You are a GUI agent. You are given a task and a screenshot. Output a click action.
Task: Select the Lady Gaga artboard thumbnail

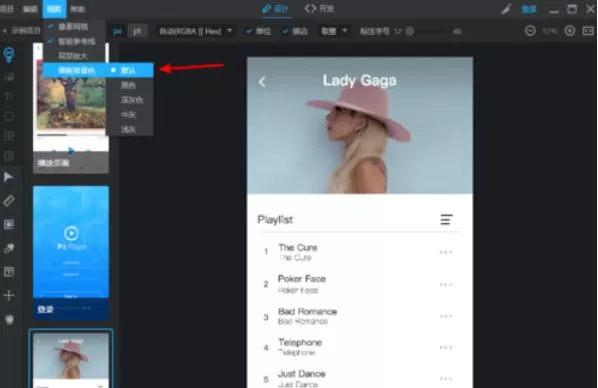coord(71,359)
